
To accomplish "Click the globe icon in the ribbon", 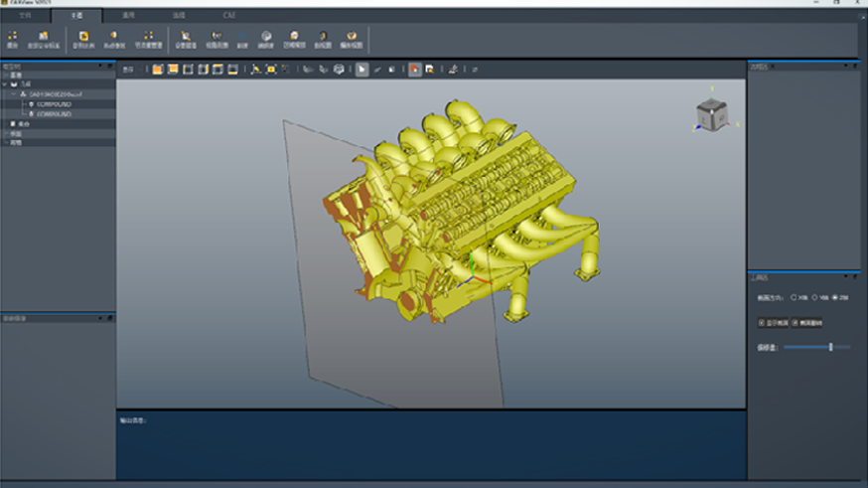I will tap(266, 38).
